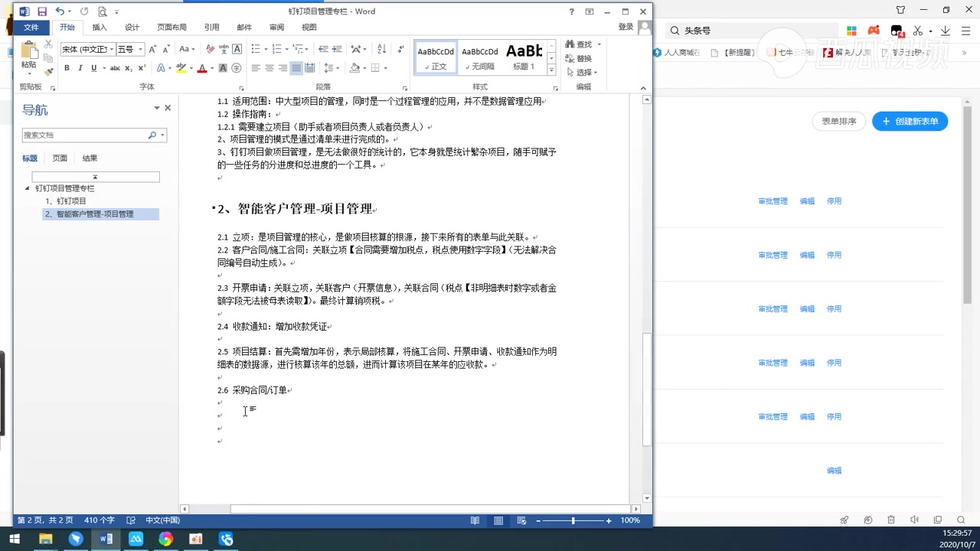Image resolution: width=980 pixels, height=551 pixels.
Task: Undo the last action in Word
Action: coord(60,11)
